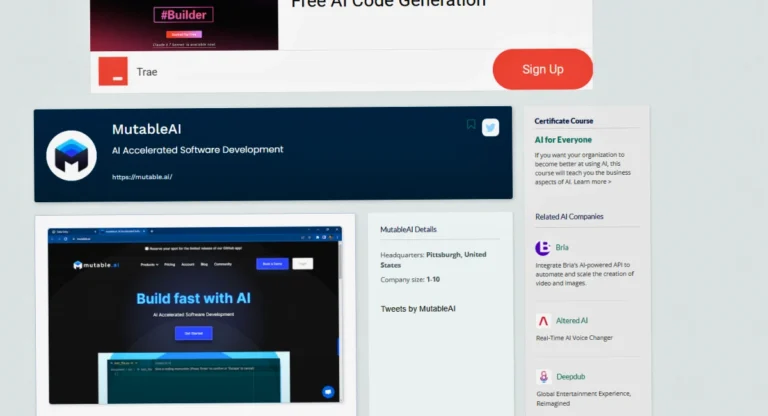The height and width of the screenshot is (416, 768).
Task: Click the Trae advertiser name
Action: 147,72
